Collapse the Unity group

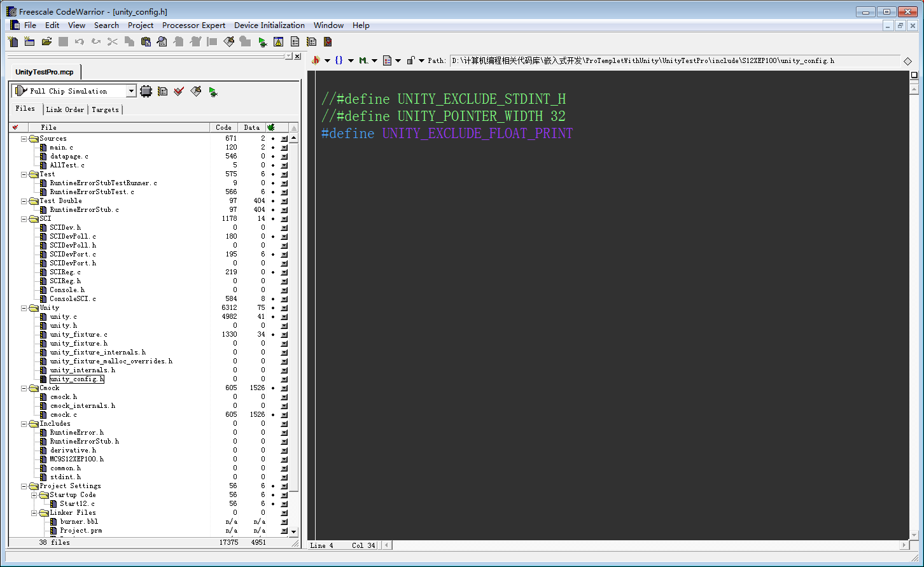[24, 307]
